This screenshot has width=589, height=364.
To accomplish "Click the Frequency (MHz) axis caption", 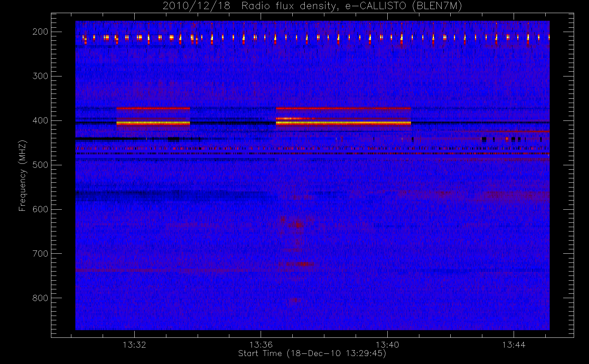I will tap(23, 175).
